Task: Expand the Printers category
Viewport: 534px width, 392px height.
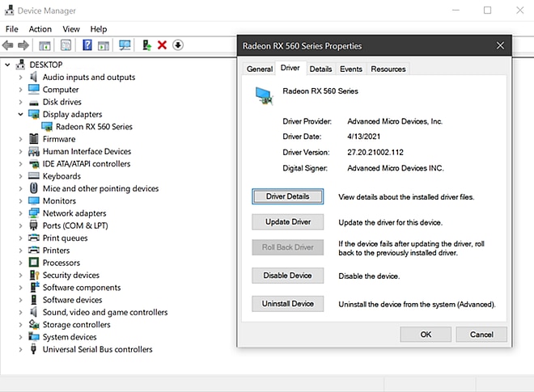Action: click(x=20, y=251)
